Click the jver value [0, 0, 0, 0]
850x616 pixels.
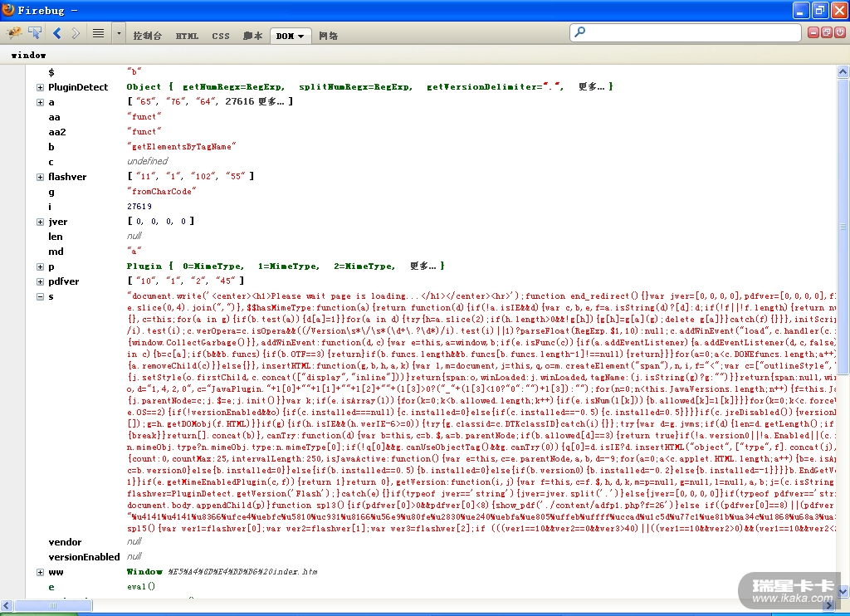tap(161, 221)
